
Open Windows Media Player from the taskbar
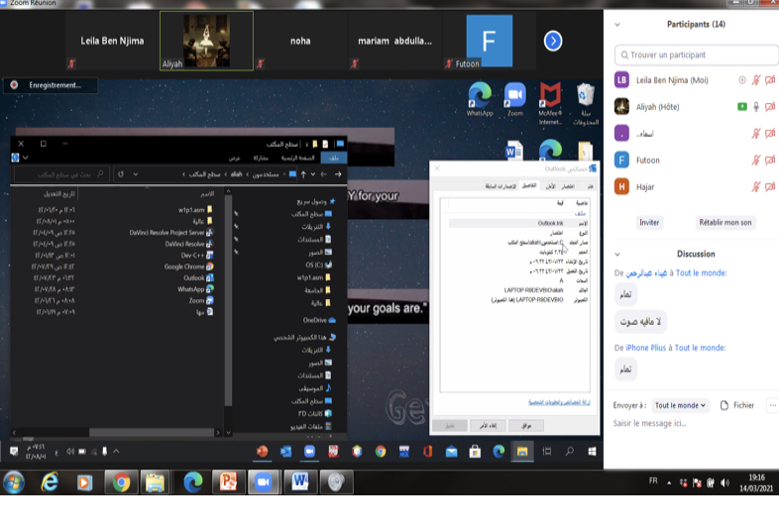[x=84, y=482]
